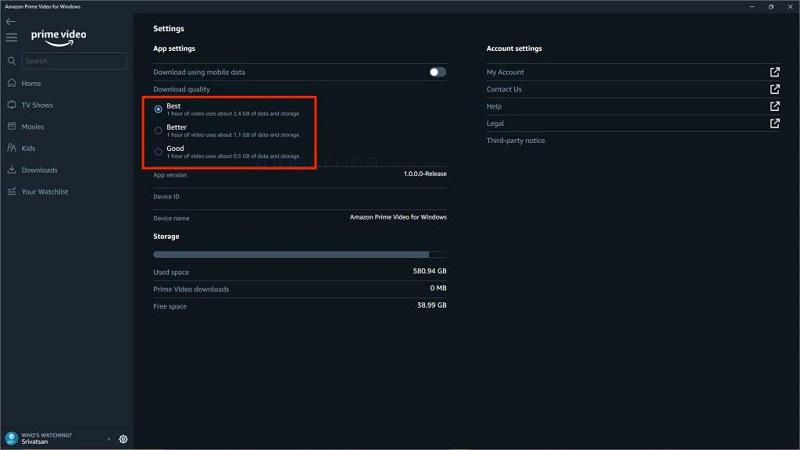
Task: Click the Download quality label
Action: click(x=182, y=89)
